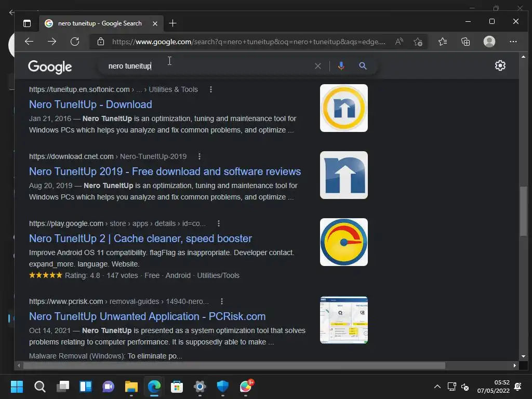Go back with browser back arrow
The height and width of the screenshot is (399, 532).
[x=29, y=42]
